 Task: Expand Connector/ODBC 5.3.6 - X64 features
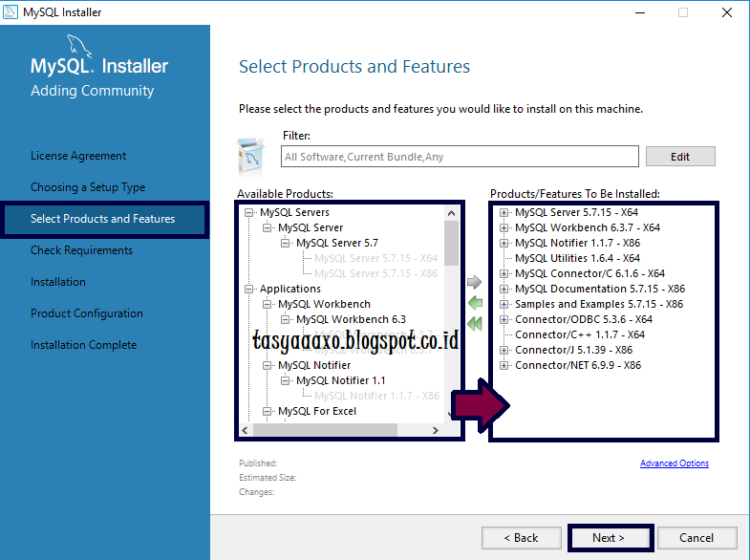504,319
